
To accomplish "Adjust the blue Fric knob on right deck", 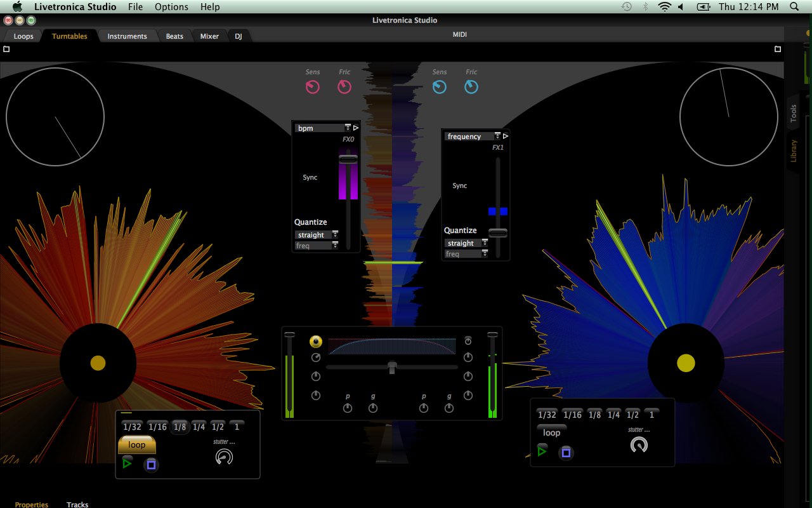I will (471, 87).
